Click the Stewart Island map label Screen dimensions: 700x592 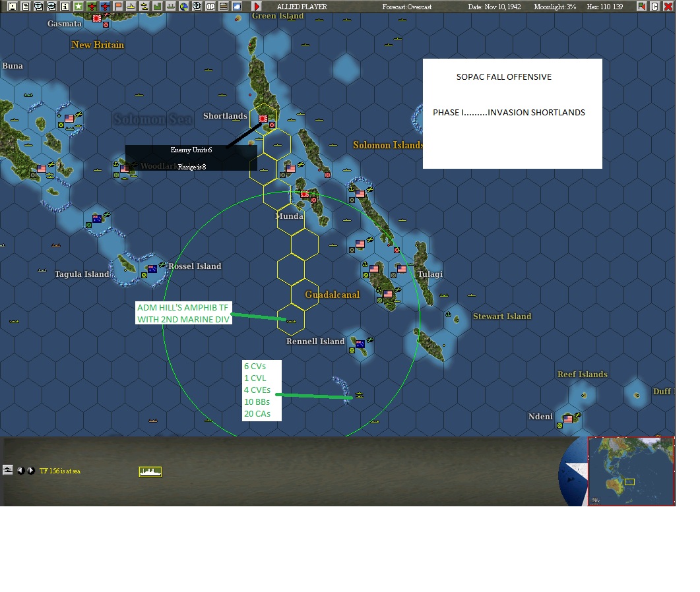pos(502,316)
